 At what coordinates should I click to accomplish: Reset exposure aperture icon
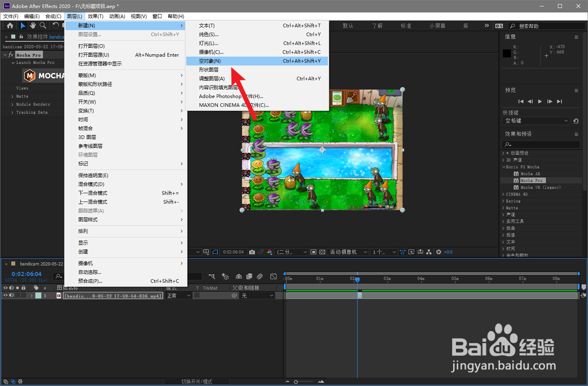pyautogui.click(x=439, y=252)
